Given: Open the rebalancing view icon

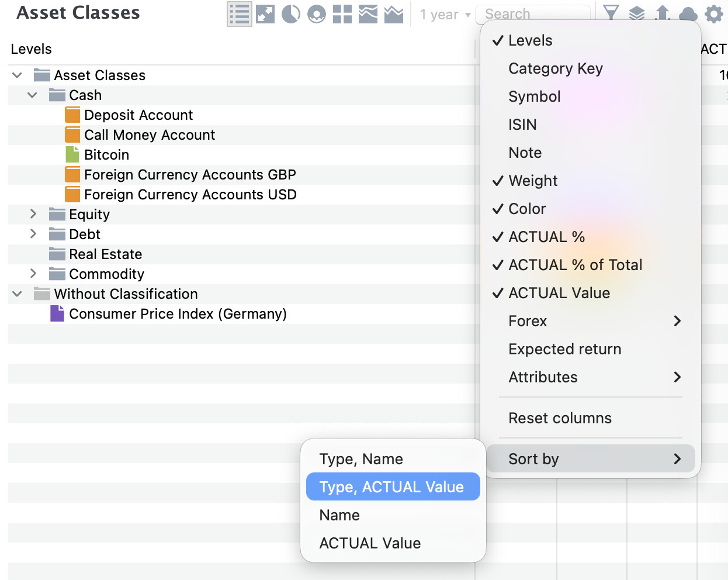Looking at the screenshot, I should point(265,14).
